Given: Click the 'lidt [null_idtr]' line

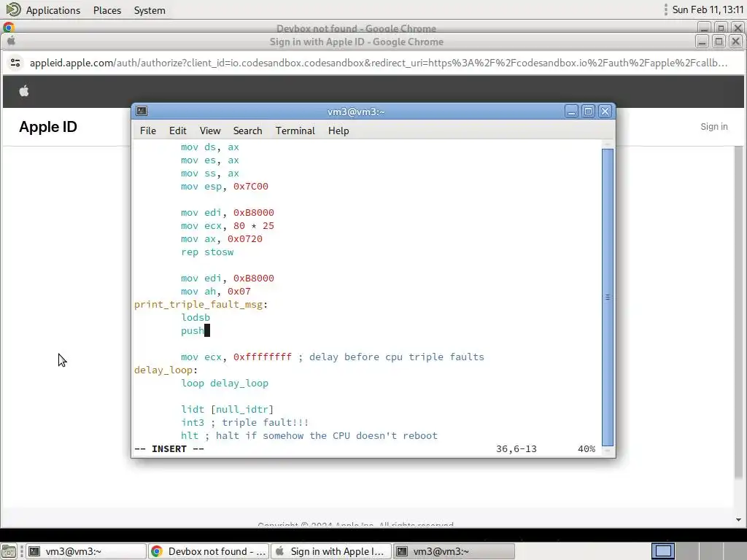Looking at the screenshot, I should pyautogui.click(x=228, y=410).
